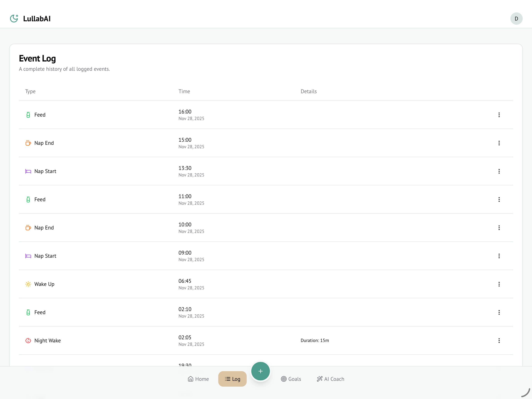Click the sun icon for Wake Up
Viewport: 532px width, 399px height.
tap(28, 284)
